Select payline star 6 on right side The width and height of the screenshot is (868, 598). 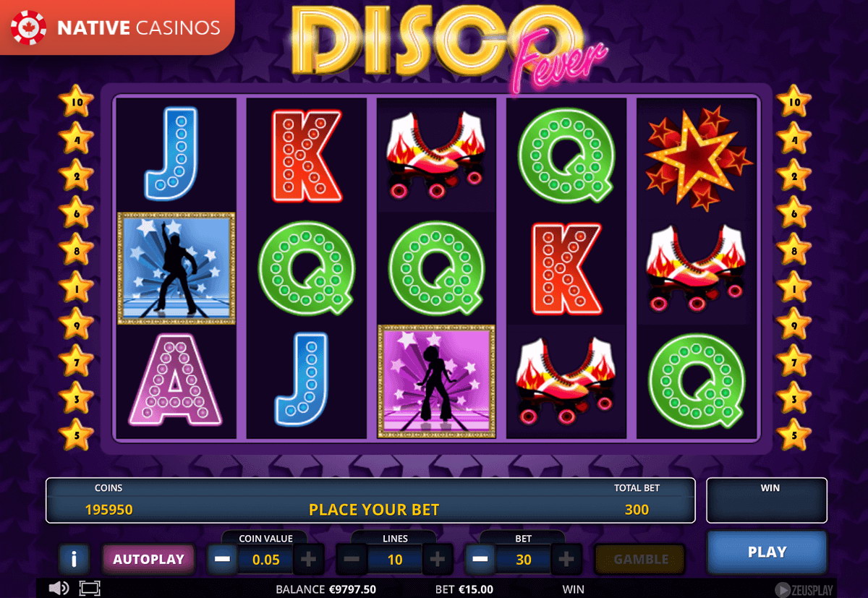click(x=793, y=213)
